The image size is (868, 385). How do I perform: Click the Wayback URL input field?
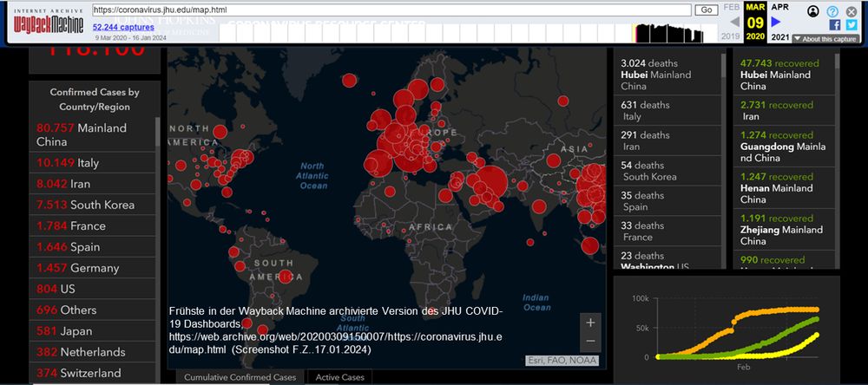[391, 10]
